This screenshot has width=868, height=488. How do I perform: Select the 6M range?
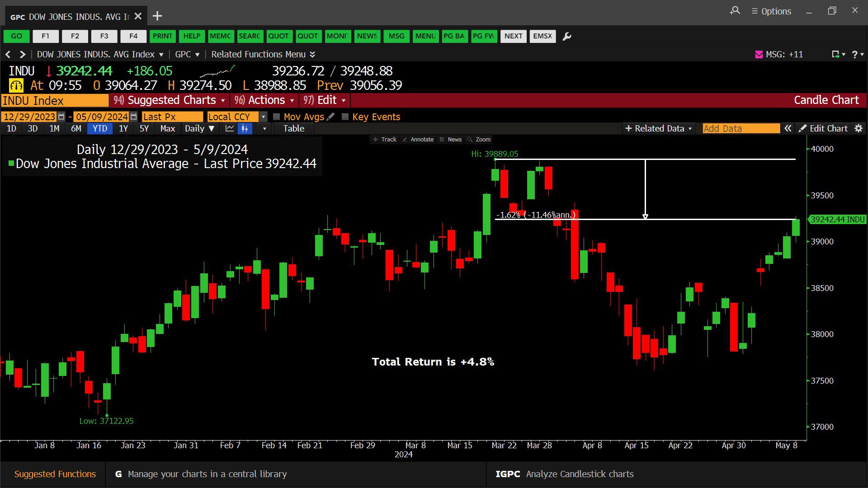[x=76, y=129]
